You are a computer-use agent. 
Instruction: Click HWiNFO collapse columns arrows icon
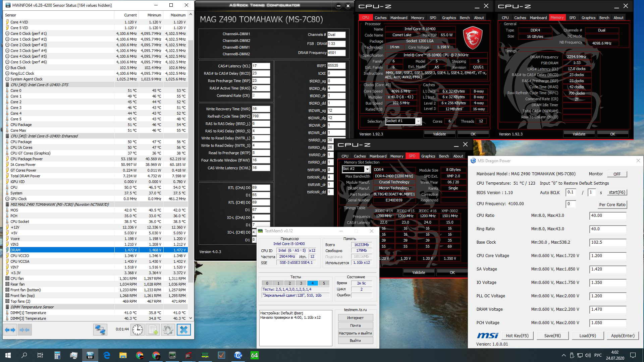(x=25, y=330)
